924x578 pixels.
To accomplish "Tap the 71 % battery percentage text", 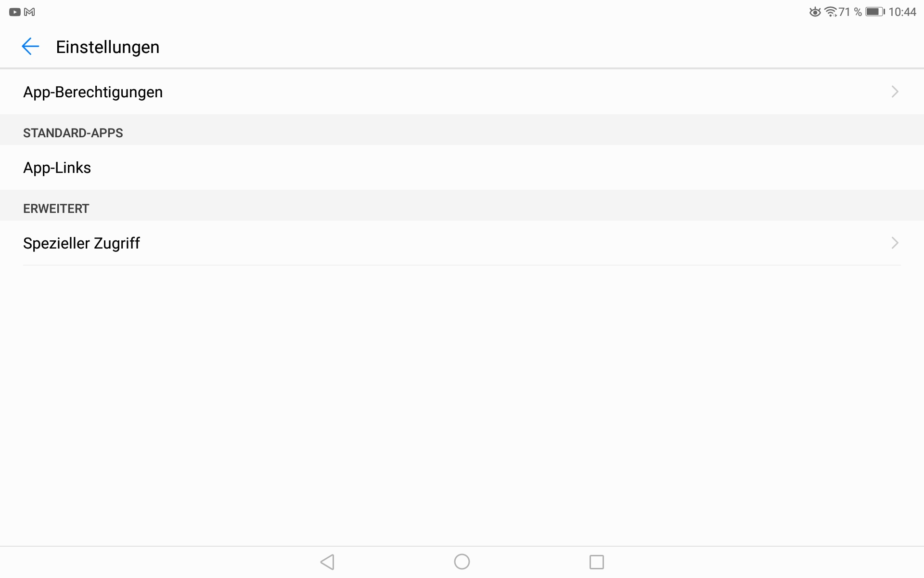I will 850,12.
